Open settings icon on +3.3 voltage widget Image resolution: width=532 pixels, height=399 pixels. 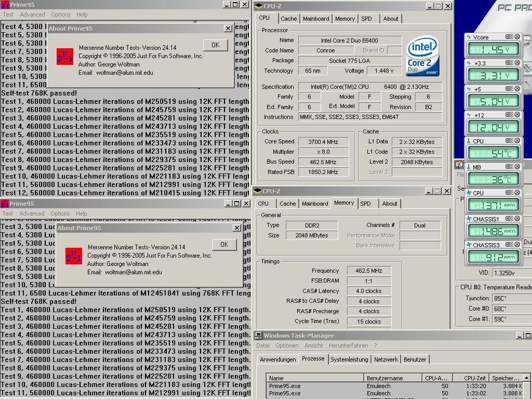(x=509, y=63)
